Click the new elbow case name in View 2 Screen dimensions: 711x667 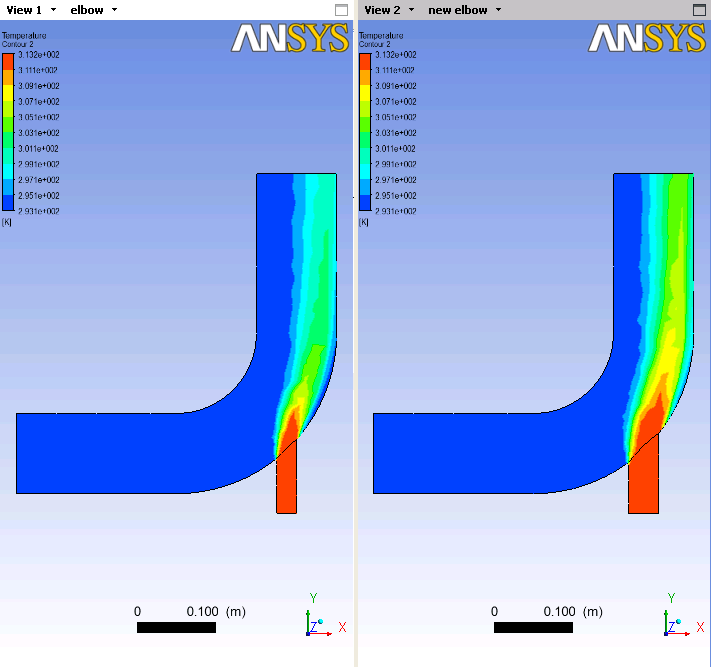(x=458, y=10)
